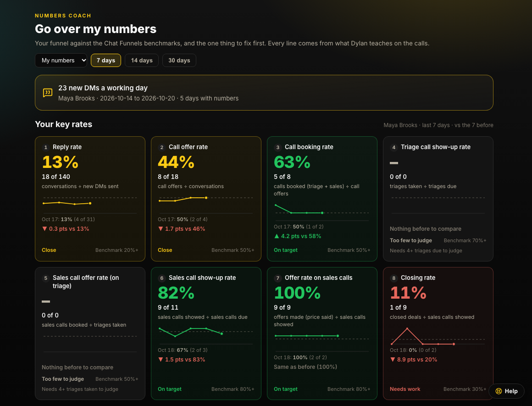Click the 1.5 pts vs 83% change
The width and height of the screenshot is (532, 406).
182,360
